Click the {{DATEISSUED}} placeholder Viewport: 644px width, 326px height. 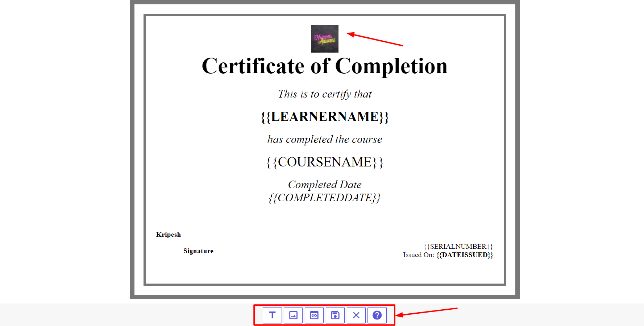pos(465,255)
